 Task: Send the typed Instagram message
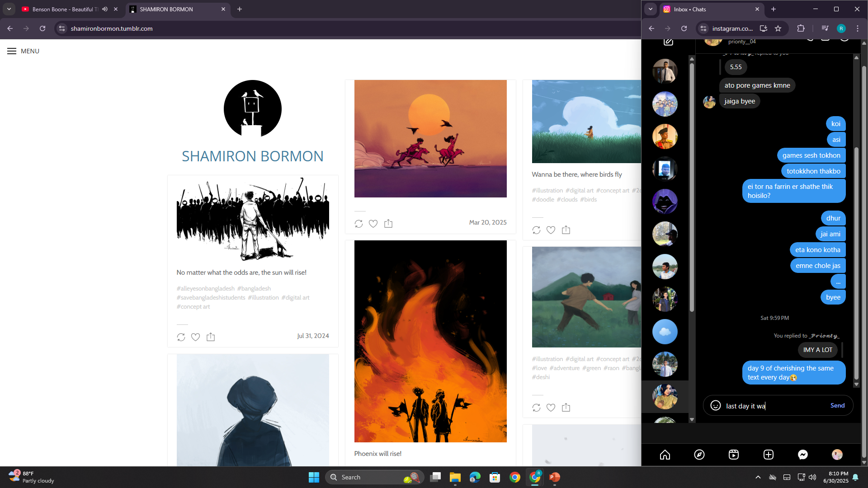click(837, 405)
